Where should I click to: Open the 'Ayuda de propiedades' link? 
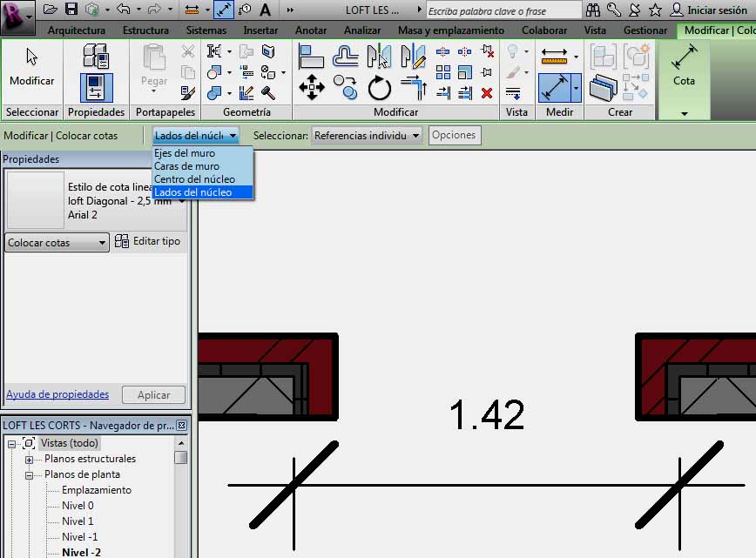pyautogui.click(x=57, y=394)
